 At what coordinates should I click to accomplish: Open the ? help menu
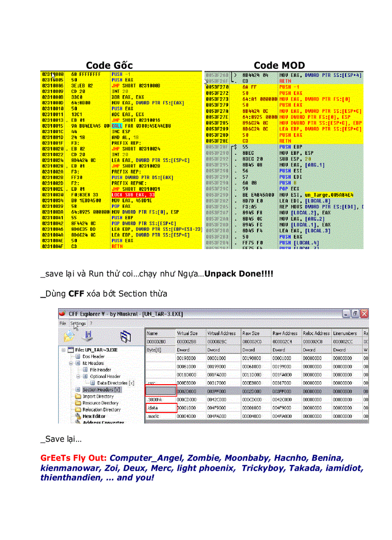click(90, 324)
